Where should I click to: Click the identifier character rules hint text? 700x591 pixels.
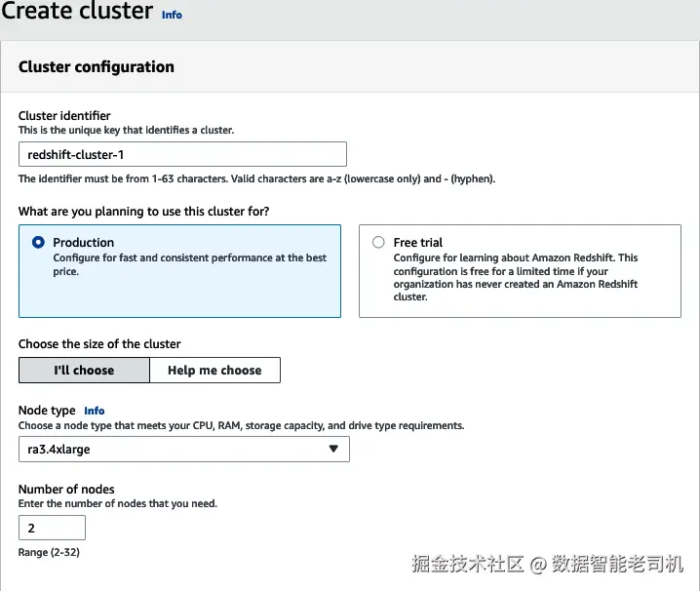tap(256, 178)
